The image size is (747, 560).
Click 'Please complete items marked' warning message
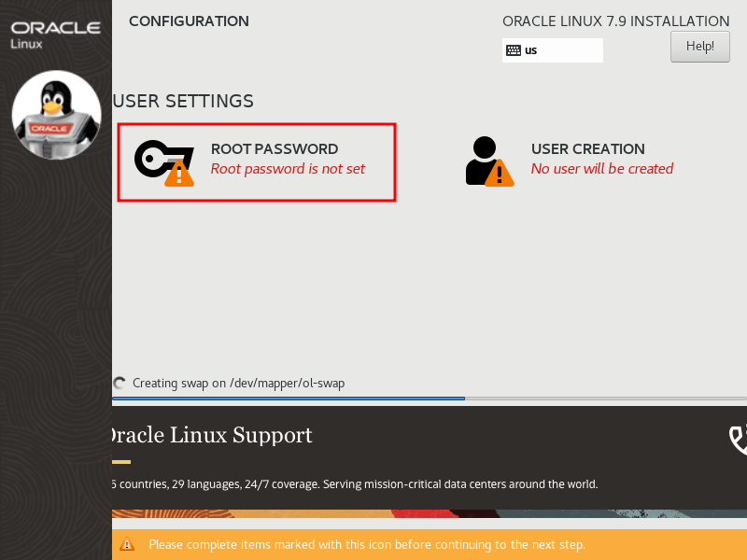(367, 544)
